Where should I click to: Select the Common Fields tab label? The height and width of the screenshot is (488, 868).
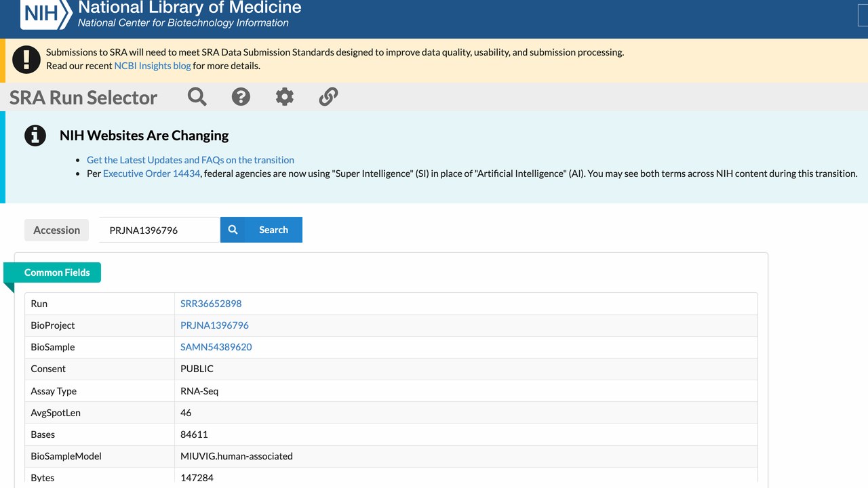[x=57, y=272]
